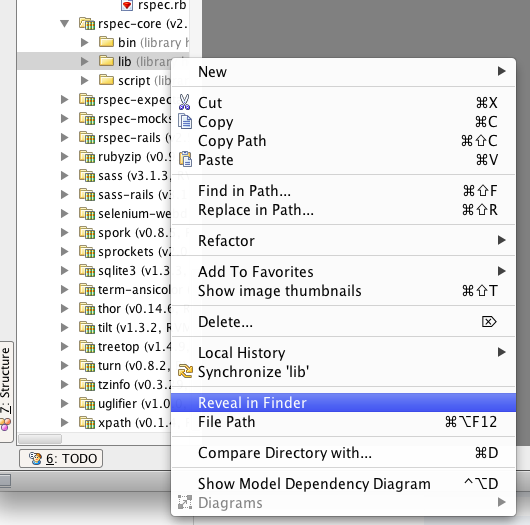Viewport: 530px width, 525px height.
Task: Select the uglifier tree row text
Action: (x=134, y=403)
